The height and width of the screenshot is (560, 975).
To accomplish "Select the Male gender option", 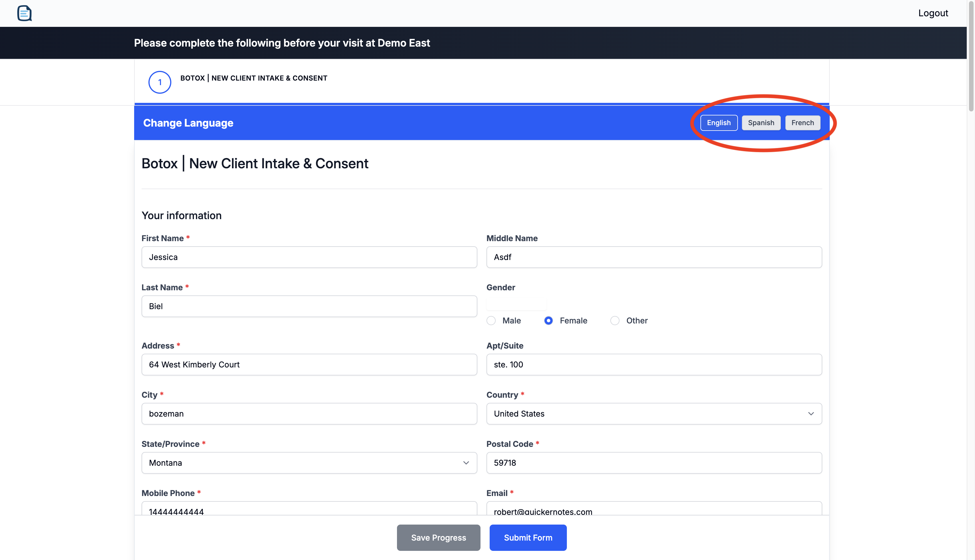I will click(491, 320).
